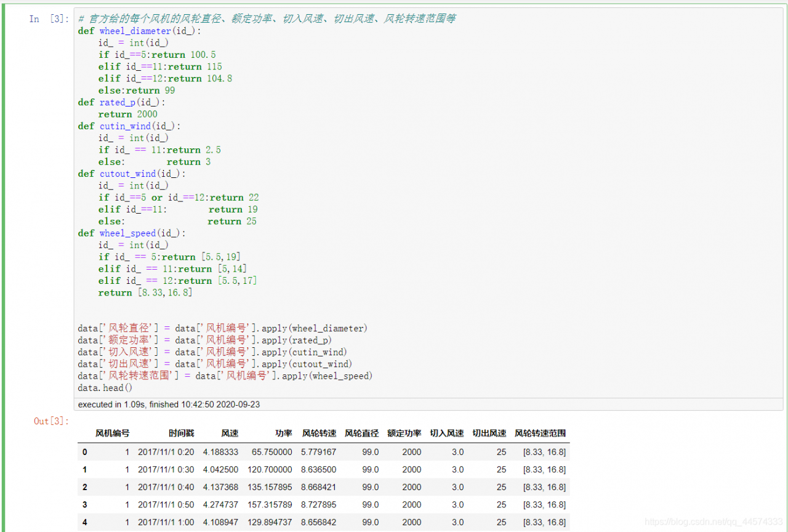Click the 风轮直径 column header
Viewport: 788px width, 532px height.
coord(362,433)
